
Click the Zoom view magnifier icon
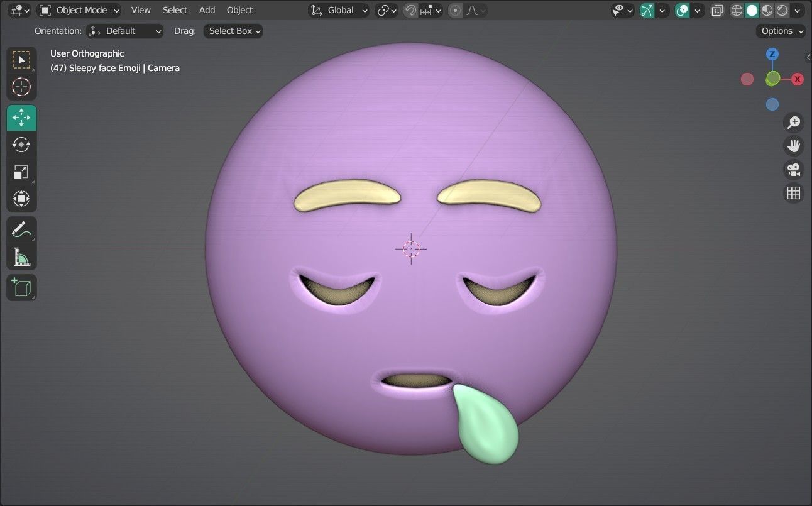794,122
